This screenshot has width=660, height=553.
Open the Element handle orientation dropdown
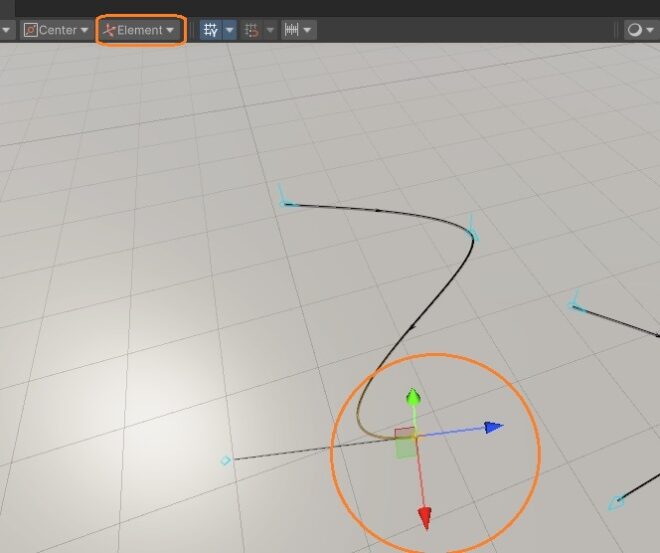click(139, 30)
